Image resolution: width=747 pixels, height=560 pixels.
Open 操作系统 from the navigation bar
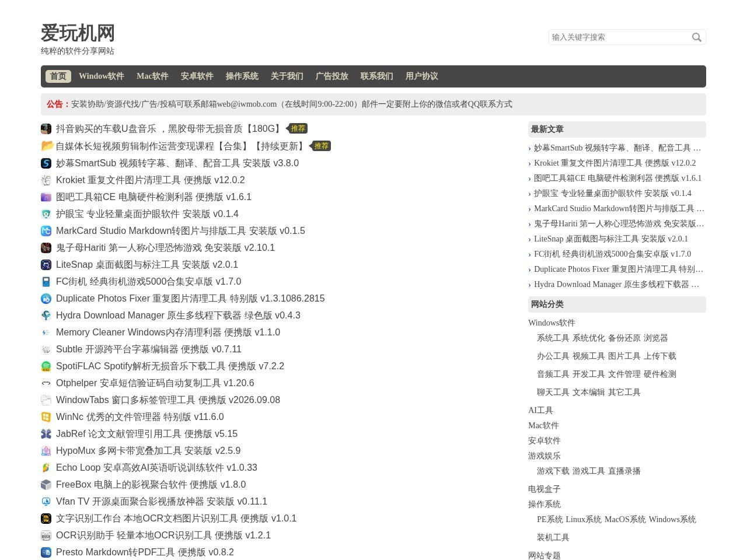(x=242, y=76)
